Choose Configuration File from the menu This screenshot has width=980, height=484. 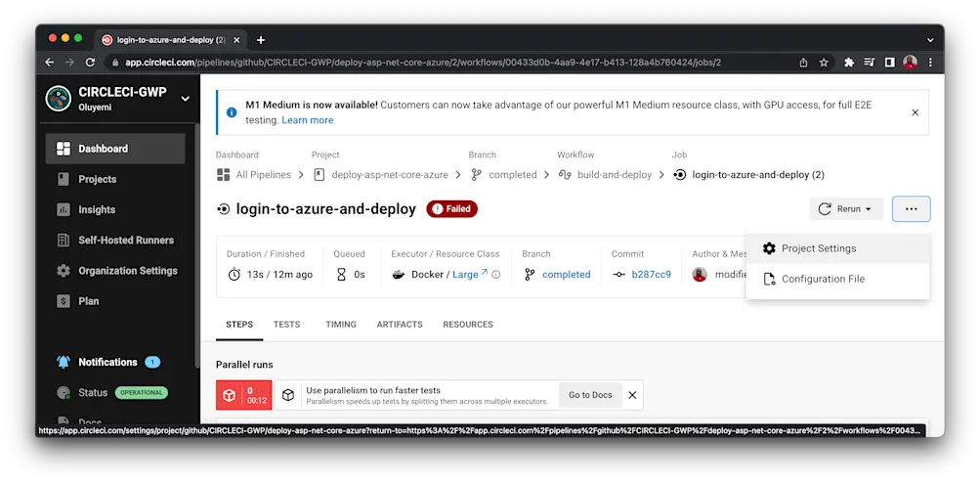837,279
